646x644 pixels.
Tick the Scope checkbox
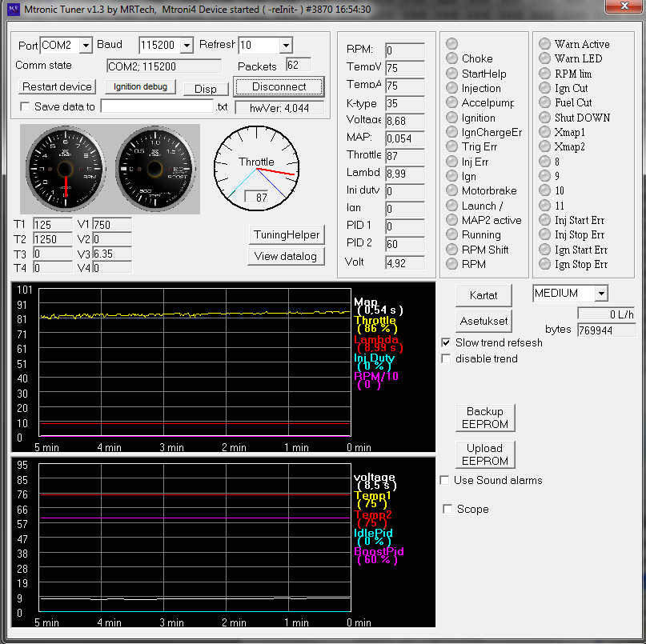click(x=447, y=509)
